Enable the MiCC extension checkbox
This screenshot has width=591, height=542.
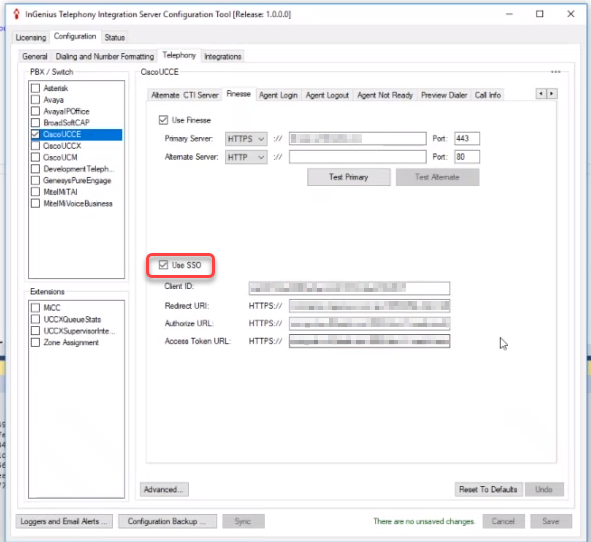(x=35, y=308)
